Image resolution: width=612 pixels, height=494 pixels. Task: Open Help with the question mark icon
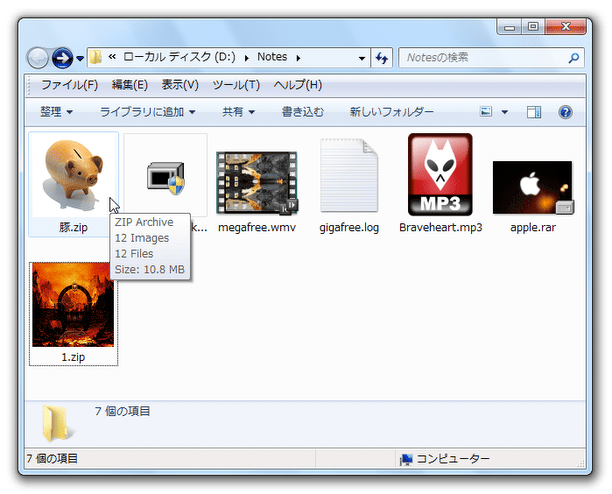point(565,112)
